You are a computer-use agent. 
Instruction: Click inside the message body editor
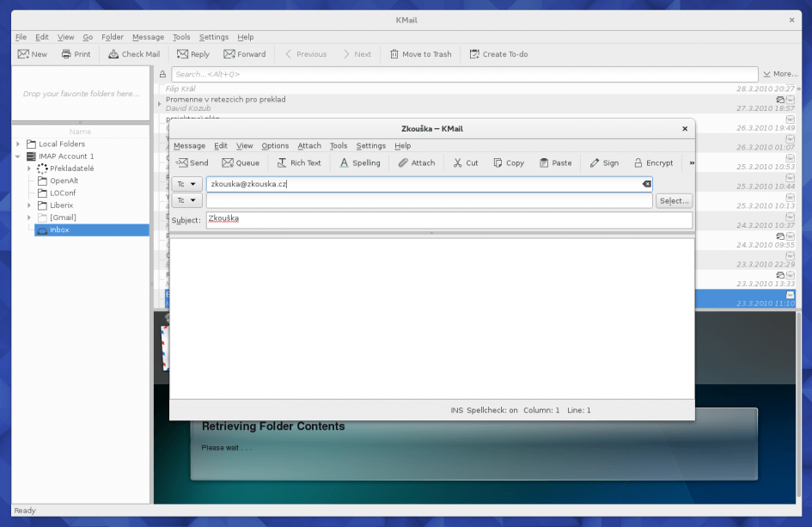432,319
